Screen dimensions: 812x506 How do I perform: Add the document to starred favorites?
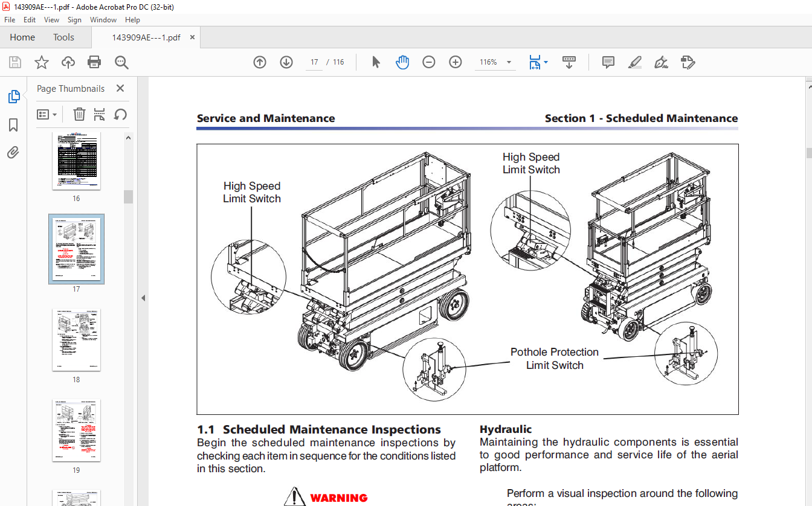pyautogui.click(x=41, y=62)
